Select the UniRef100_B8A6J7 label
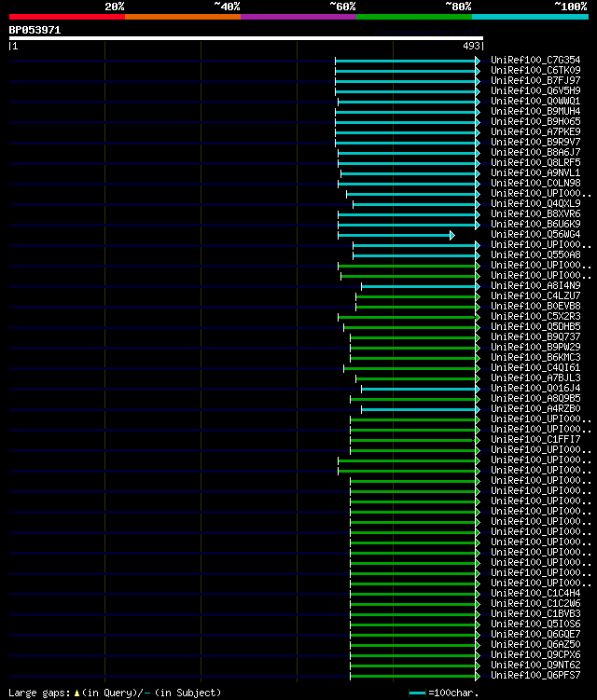 [x=535, y=152]
